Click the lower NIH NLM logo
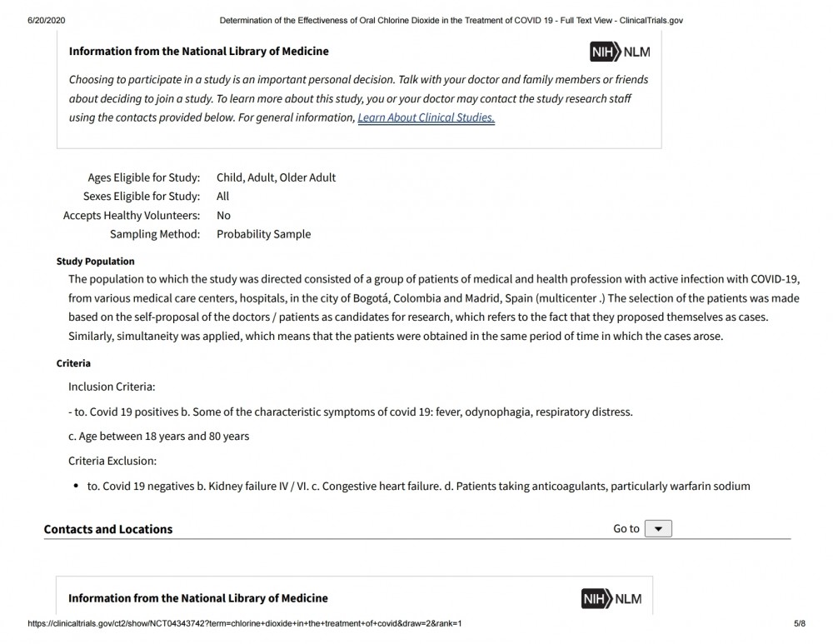Image resolution: width=833 pixels, height=644 pixels. (611, 598)
